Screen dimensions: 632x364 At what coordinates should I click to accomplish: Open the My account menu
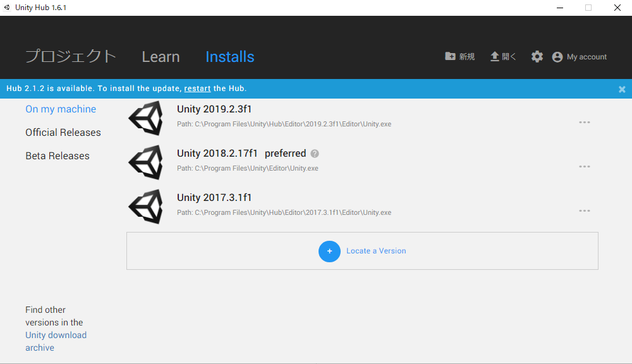[x=579, y=57]
